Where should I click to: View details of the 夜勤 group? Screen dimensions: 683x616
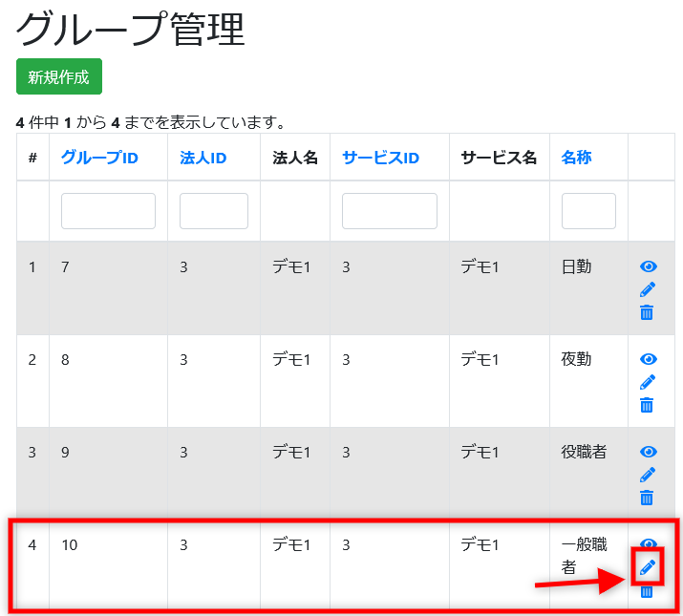[648, 359]
